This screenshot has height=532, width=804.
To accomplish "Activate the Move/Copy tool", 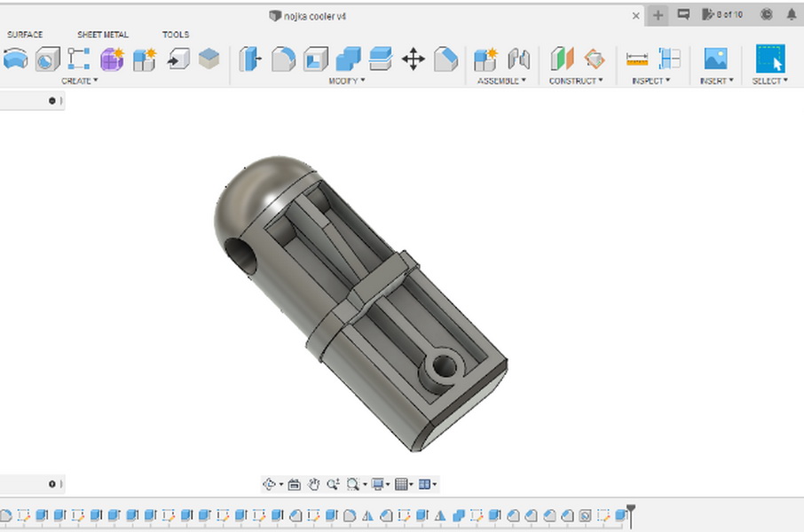I will click(413, 59).
